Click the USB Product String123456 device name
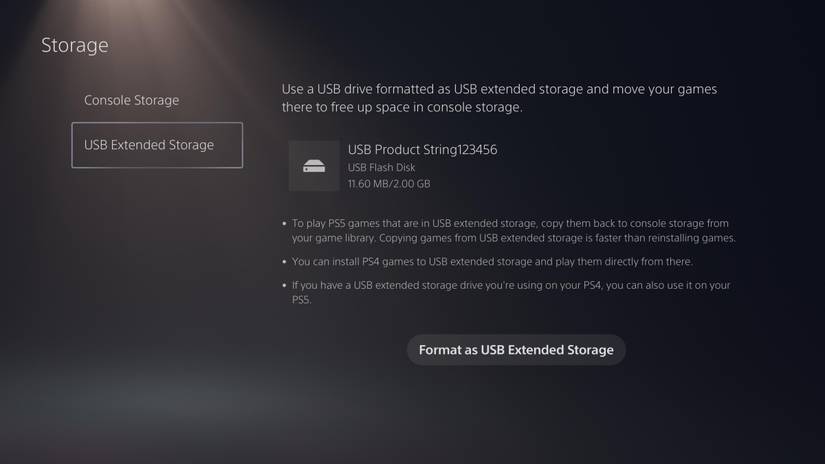 [x=422, y=149]
